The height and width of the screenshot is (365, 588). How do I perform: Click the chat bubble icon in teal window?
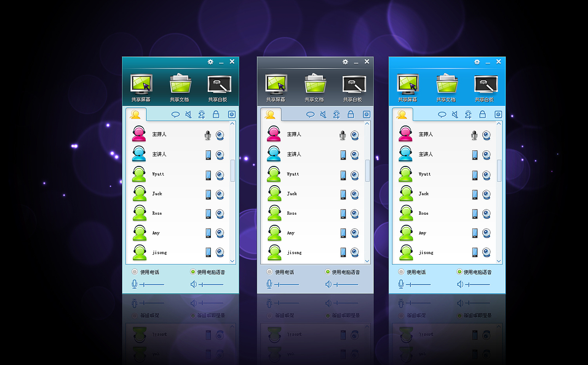click(175, 114)
